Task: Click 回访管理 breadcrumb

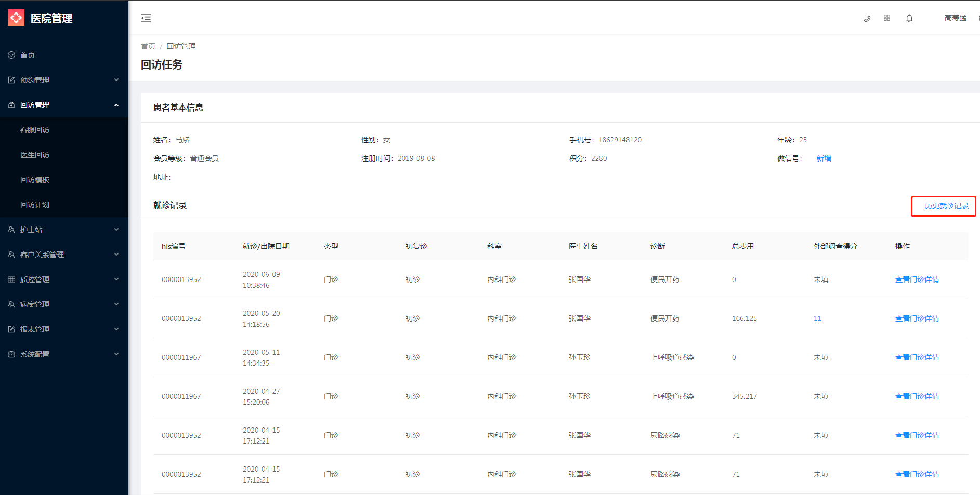Action: coord(181,46)
